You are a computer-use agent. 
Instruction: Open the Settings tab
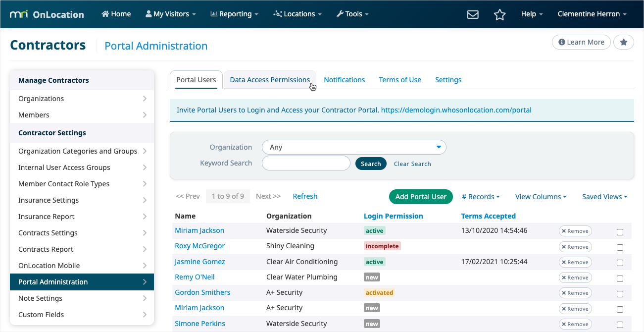448,80
